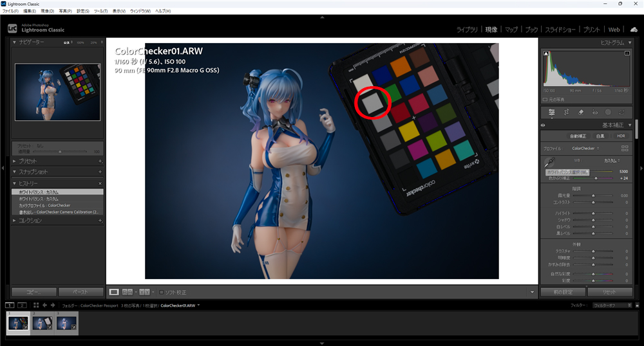Open the Help menu
Screen dimensions: 644x346
coord(163,11)
